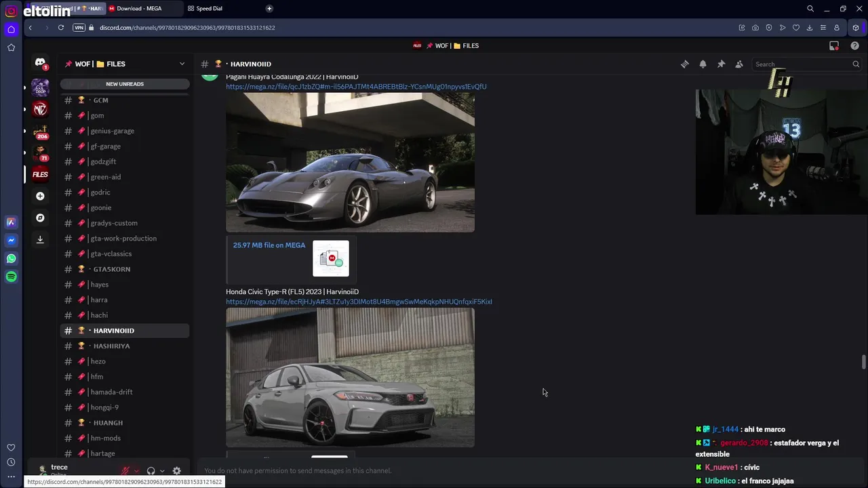Click the discord.com address bar URL
This screenshot has height=488, width=868.
[x=187, y=28]
